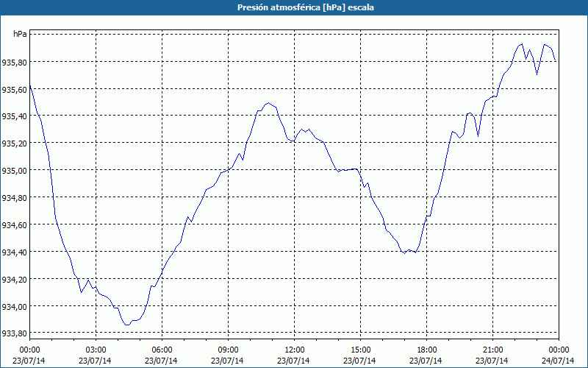Click the date label under 12:00
Image resolution: width=588 pixels, height=368 pixels.
click(293, 361)
